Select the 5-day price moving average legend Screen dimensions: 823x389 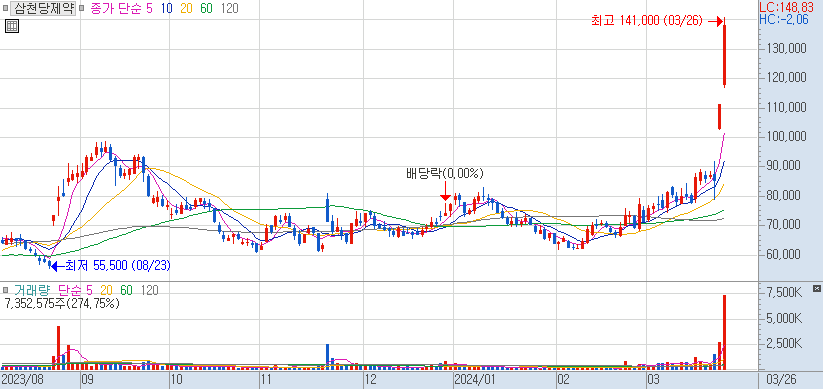[150, 9]
